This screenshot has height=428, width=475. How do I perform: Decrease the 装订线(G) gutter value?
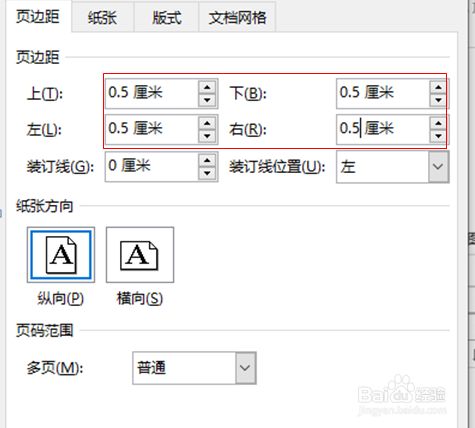point(207,173)
